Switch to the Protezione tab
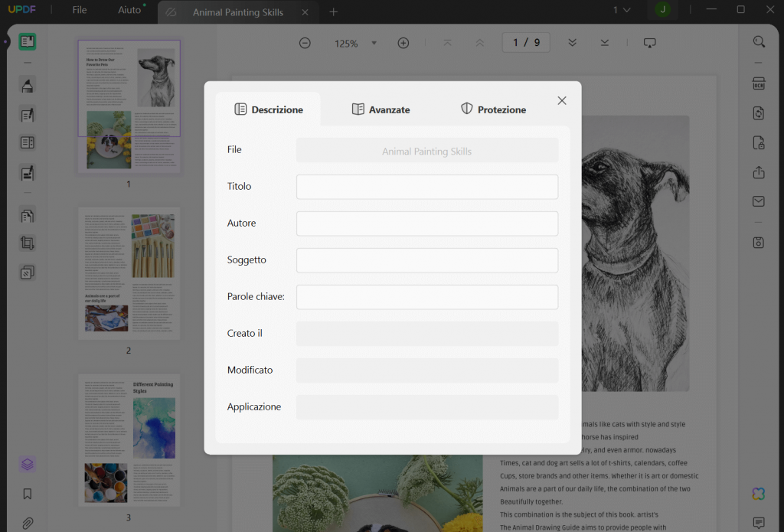The width and height of the screenshot is (784, 532). pos(493,109)
